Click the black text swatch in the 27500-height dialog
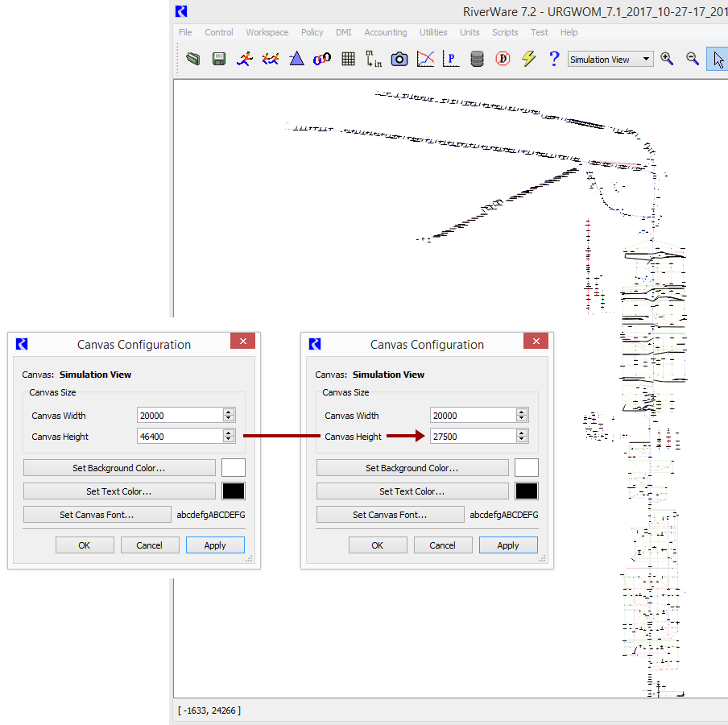 pyautogui.click(x=526, y=491)
